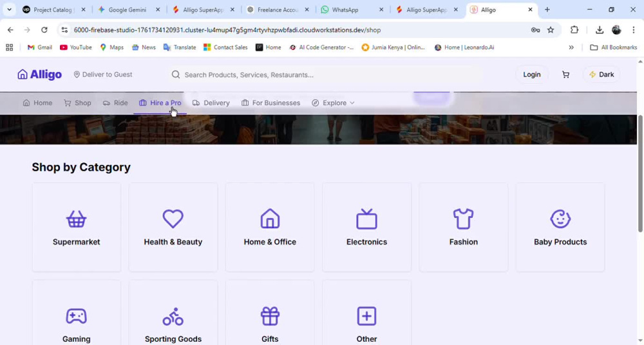Toggle Dark mode button
Image resolution: width=644 pixels, height=345 pixels.
601,74
